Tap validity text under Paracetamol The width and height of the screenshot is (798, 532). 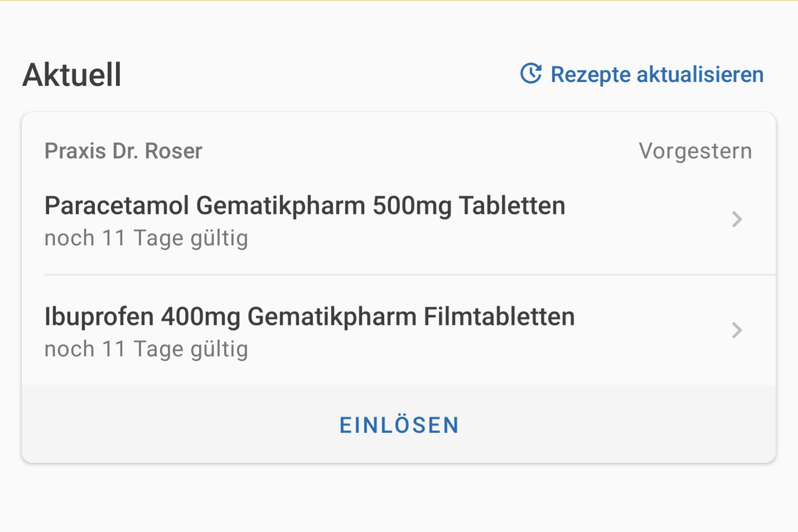click(x=146, y=238)
